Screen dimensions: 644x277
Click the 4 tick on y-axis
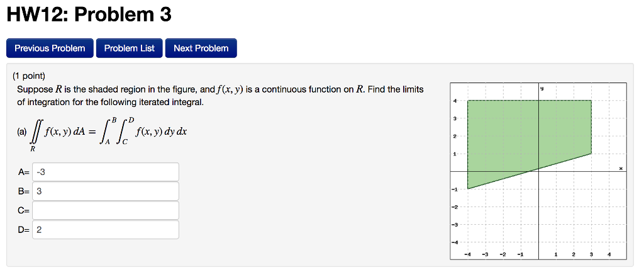[x=455, y=100]
